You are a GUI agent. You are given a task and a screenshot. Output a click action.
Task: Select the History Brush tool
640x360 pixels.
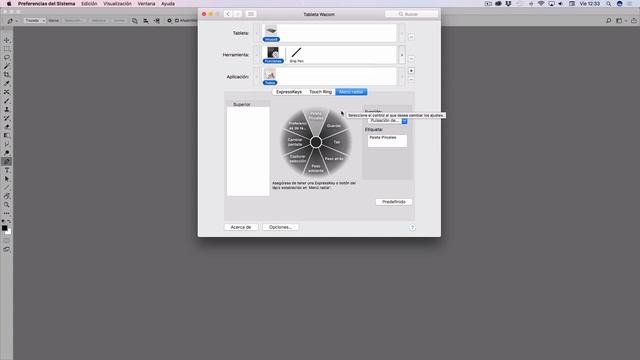pos(7,118)
